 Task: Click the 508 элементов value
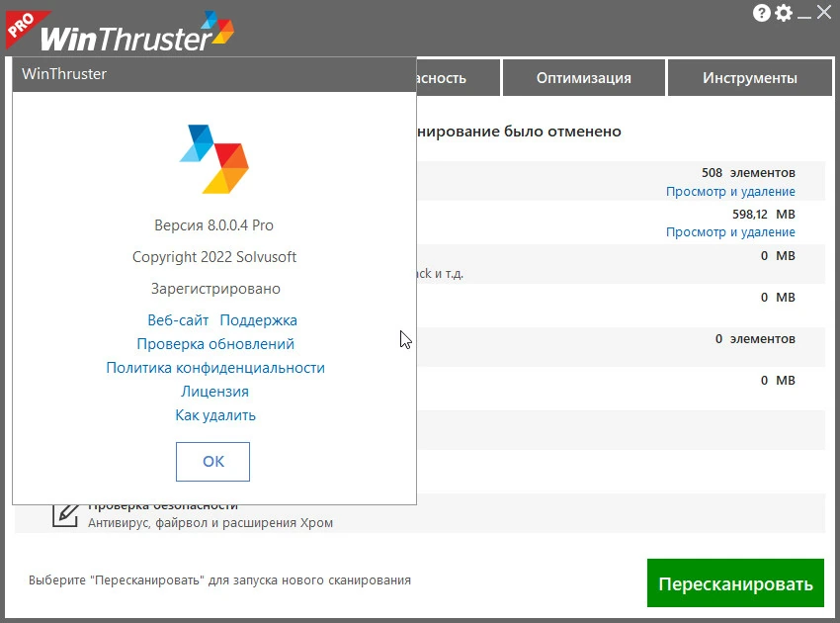[748, 173]
